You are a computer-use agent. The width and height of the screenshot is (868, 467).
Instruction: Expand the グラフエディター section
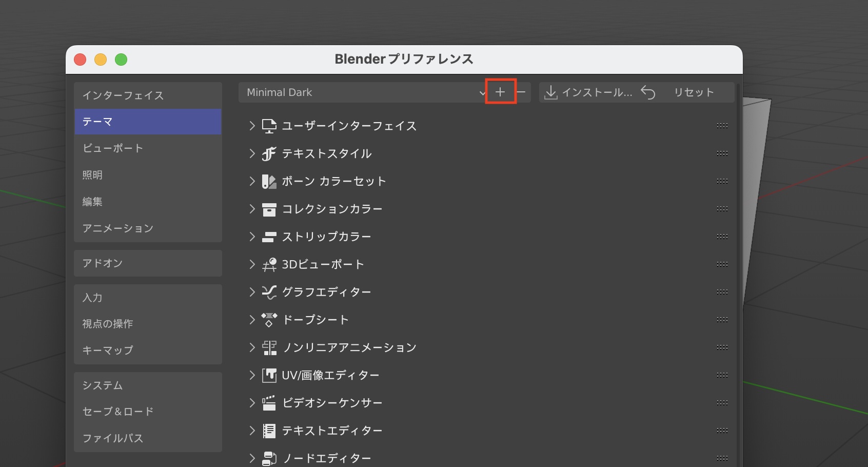252,292
